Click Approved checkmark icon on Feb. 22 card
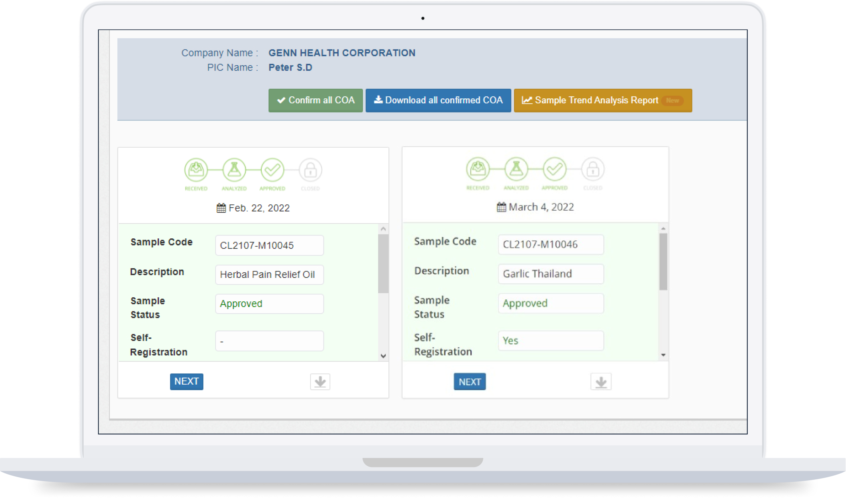 (x=272, y=170)
